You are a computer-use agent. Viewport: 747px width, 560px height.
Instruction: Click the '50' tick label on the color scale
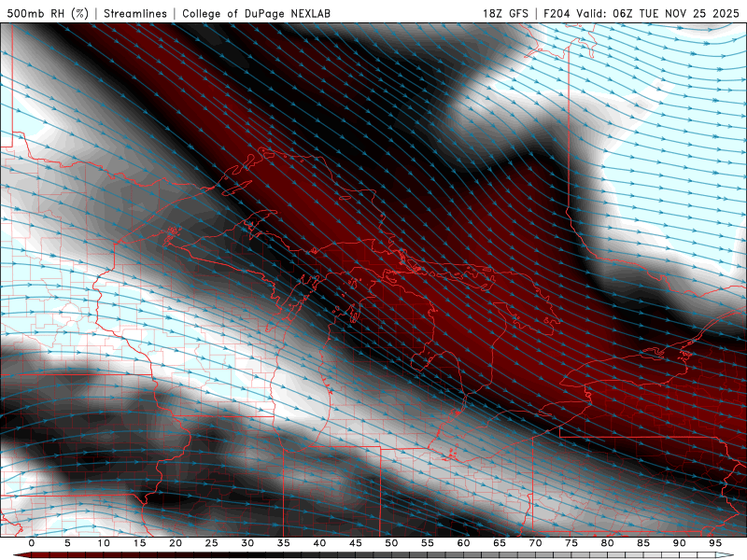pyautogui.click(x=391, y=543)
